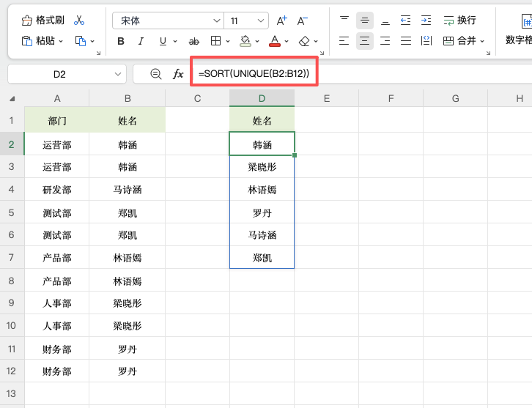This screenshot has height=408, width=532.
Task: Open clipboard group dialog launcher
Action: coord(98,53)
